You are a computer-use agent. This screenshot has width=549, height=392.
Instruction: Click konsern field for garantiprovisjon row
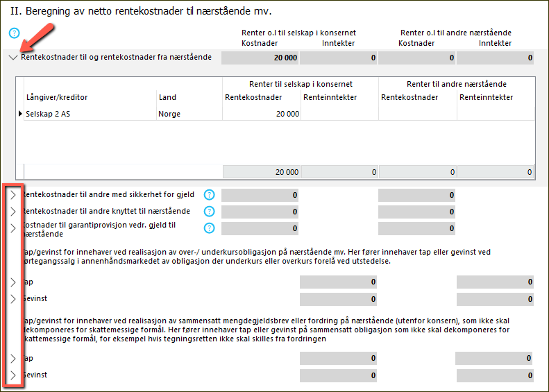pyautogui.click(x=260, y=228)
